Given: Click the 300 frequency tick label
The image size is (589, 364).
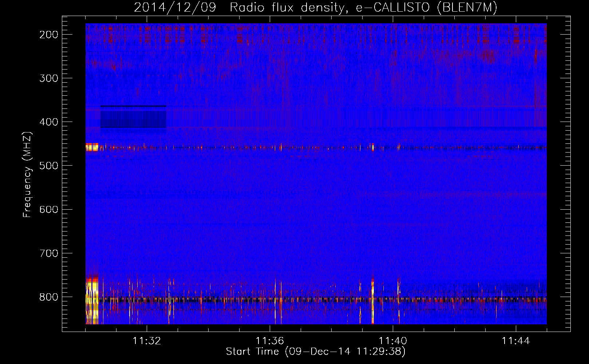Looking at the screenshot, I should coord(49,78).
